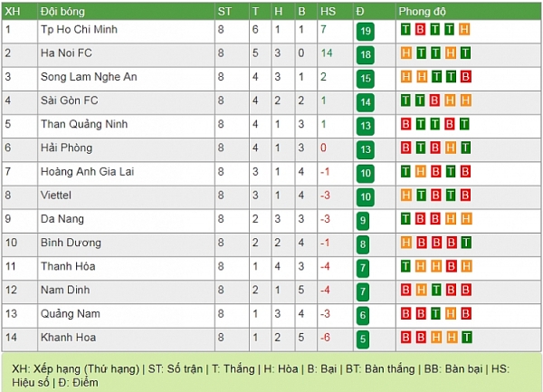Click Ha Noi FC's 18 points badge
The width and height of the screenshot is (543, 392).
[x=365, y=55]
